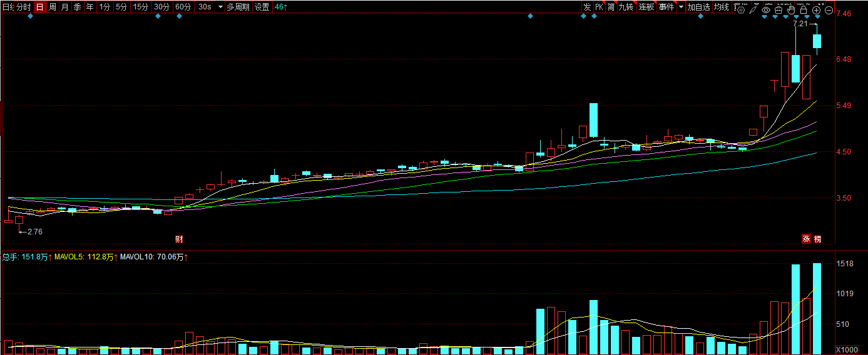Switch to 分时 intraday view
The image size is (868, 355).
click(x=23, y=7)
